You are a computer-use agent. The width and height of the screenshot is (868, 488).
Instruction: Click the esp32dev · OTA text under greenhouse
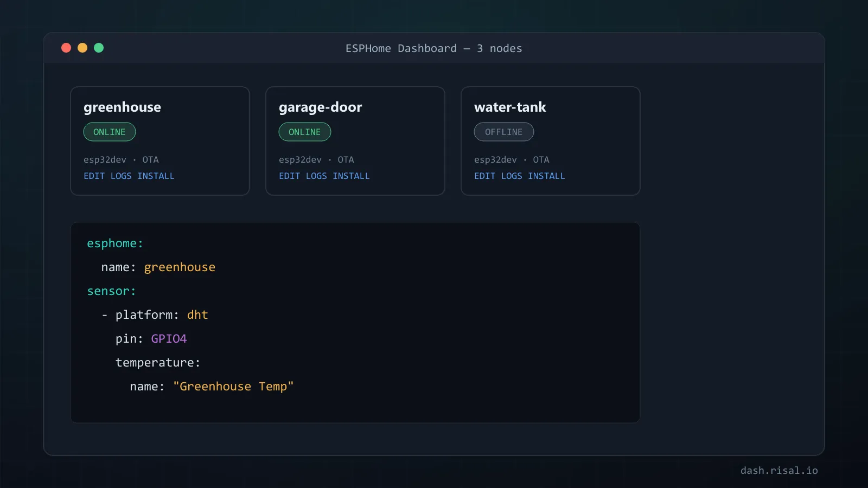click(121, 159)
